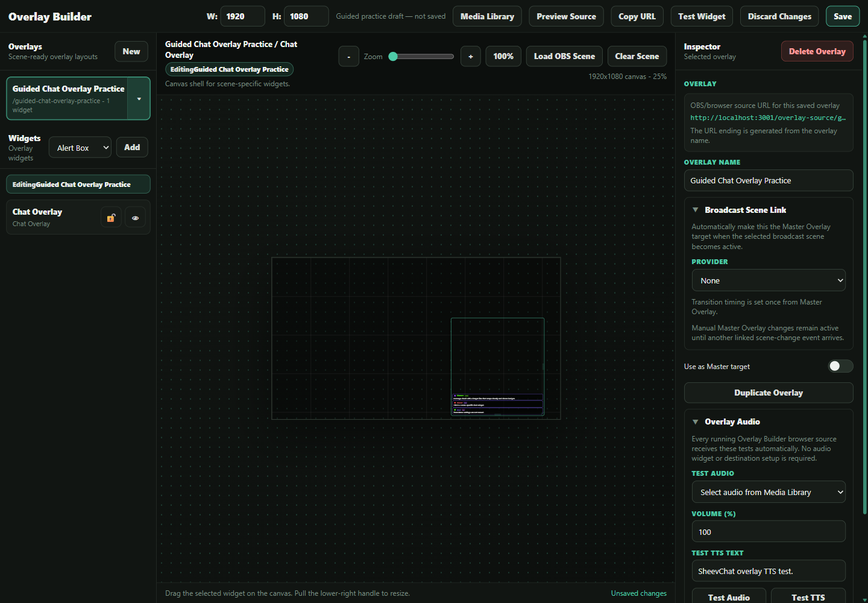
Task: Click the Clear Scene button
Action: coord(637,56)
